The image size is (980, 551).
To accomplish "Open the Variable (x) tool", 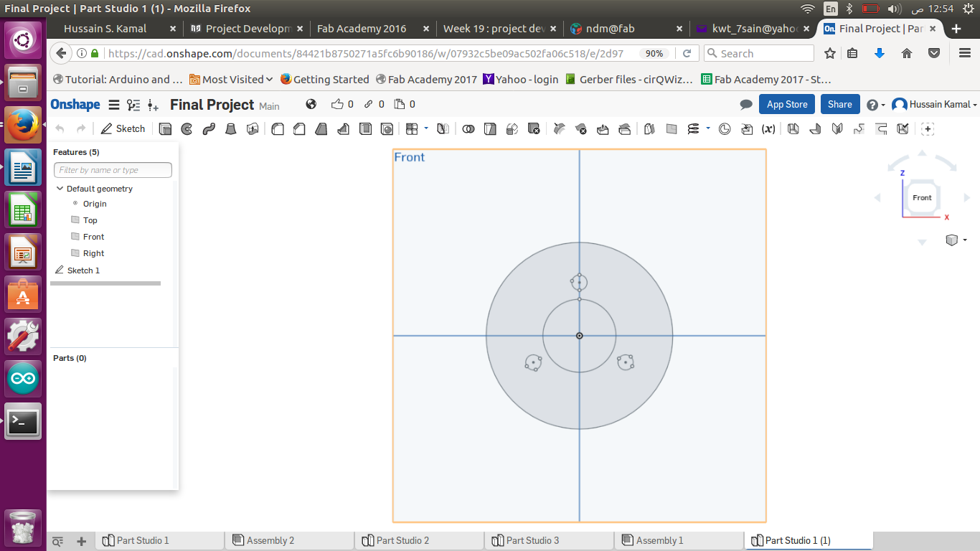I will click(x=768, y=129).
